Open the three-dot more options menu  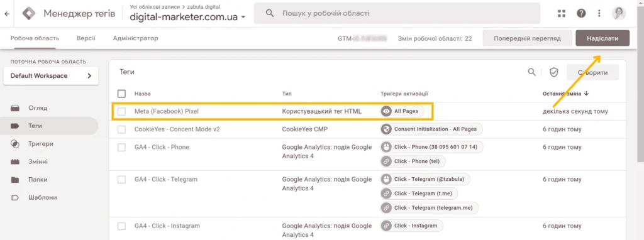(599, 14)
